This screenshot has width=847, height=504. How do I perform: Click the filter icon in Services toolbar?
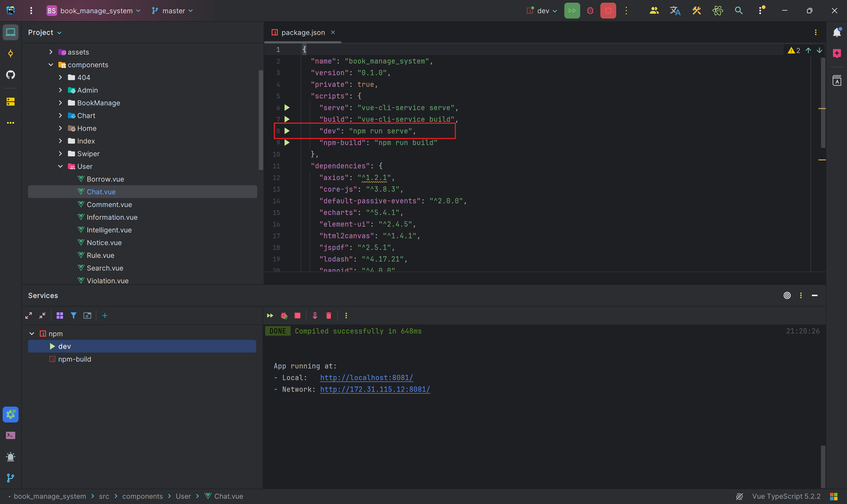(x=73, y=316)
